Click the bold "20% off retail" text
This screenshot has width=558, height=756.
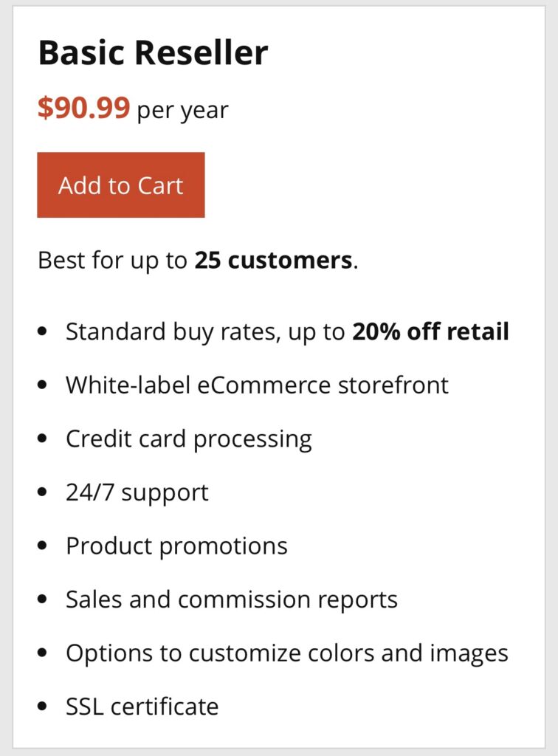point(430,331)
